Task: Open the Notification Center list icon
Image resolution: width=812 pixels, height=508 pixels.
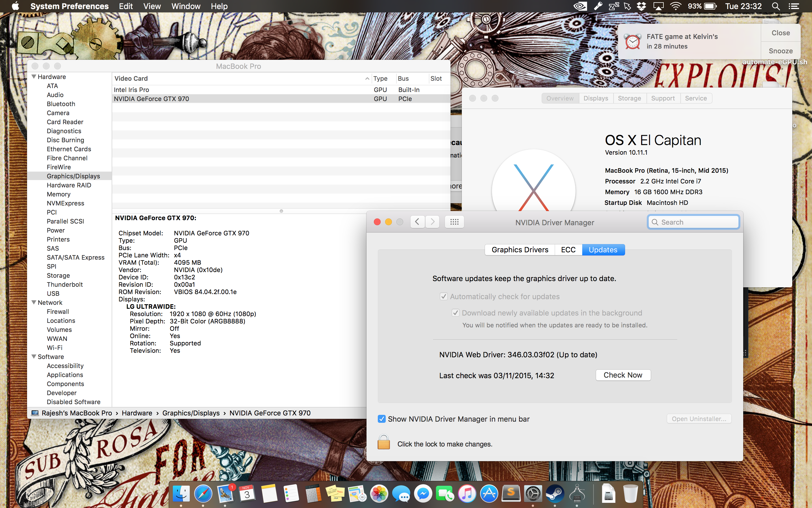Action: coord(794,6)
